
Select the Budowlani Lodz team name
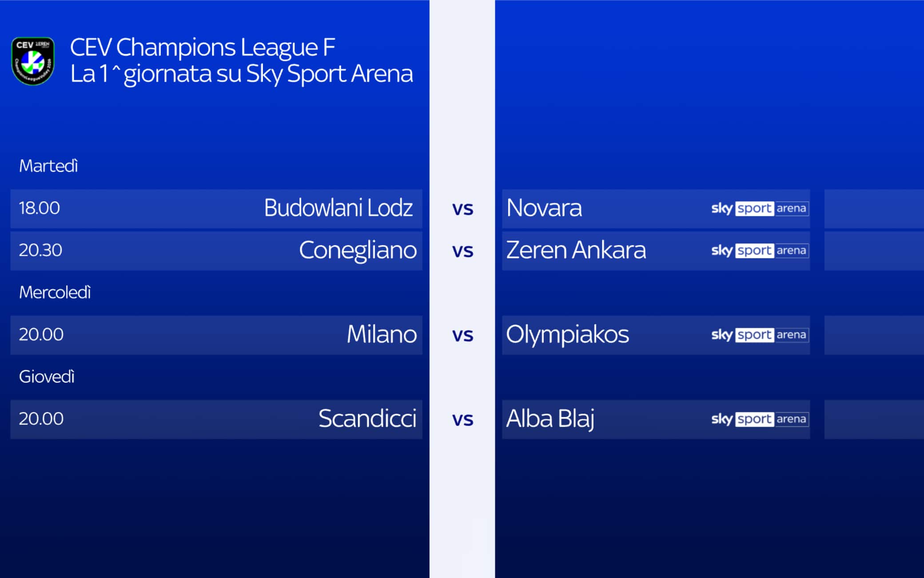click(339, 208)
